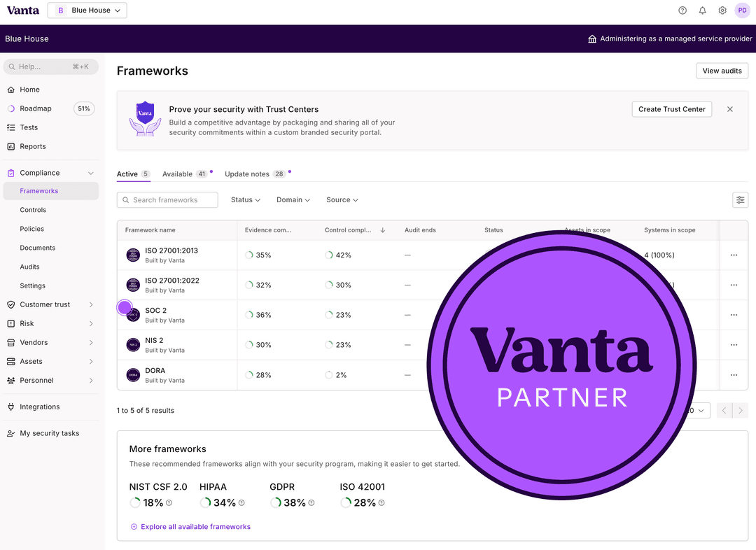Viewport: 756px width, 550px height.
Task: Click Systems in scope column header
Action: pos(670,230)
